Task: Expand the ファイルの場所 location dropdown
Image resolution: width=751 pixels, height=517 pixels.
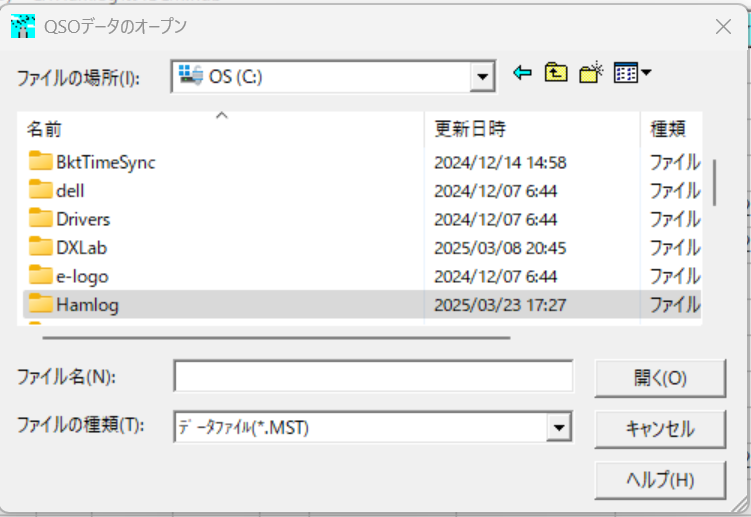Action: coord(484,75)
